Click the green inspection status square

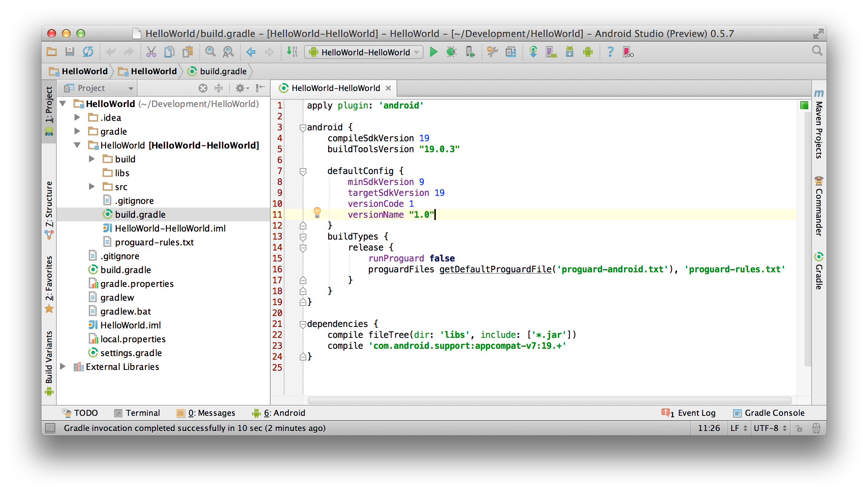point(804,106)
